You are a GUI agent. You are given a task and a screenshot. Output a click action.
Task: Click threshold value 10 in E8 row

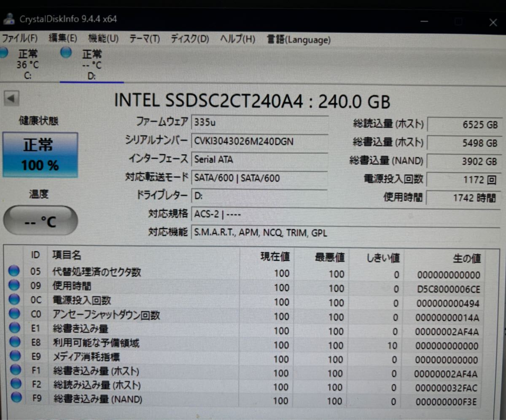point(392,346)
